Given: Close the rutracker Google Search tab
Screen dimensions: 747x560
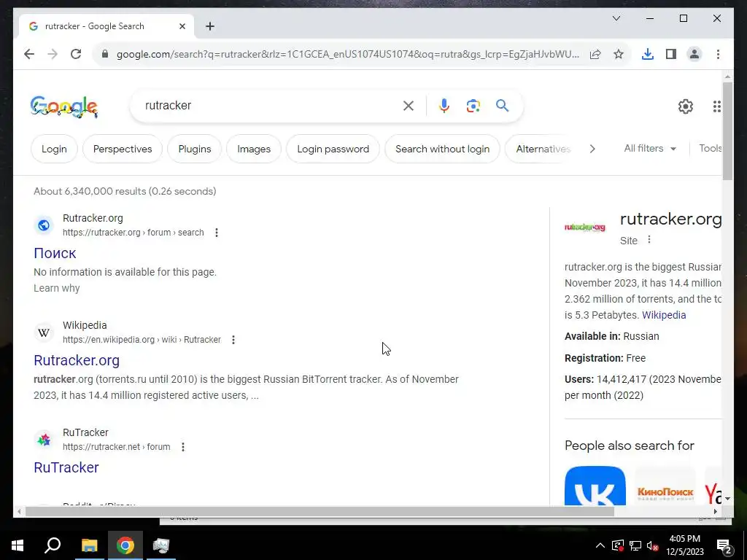Looking at the screenshot, I should click(x=182, y=26).
